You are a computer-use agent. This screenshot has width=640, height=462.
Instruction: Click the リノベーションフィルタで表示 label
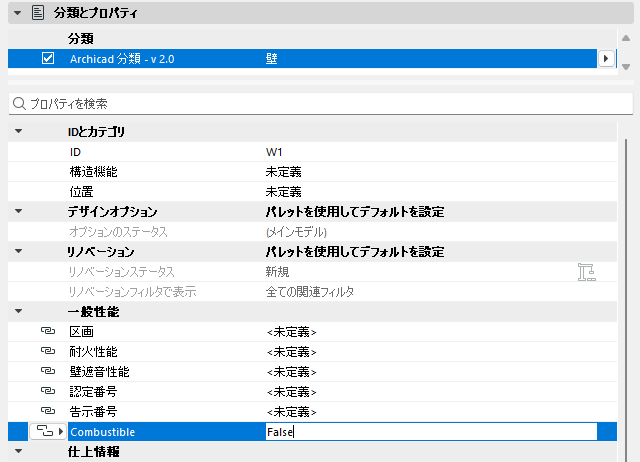pos(133,292)
